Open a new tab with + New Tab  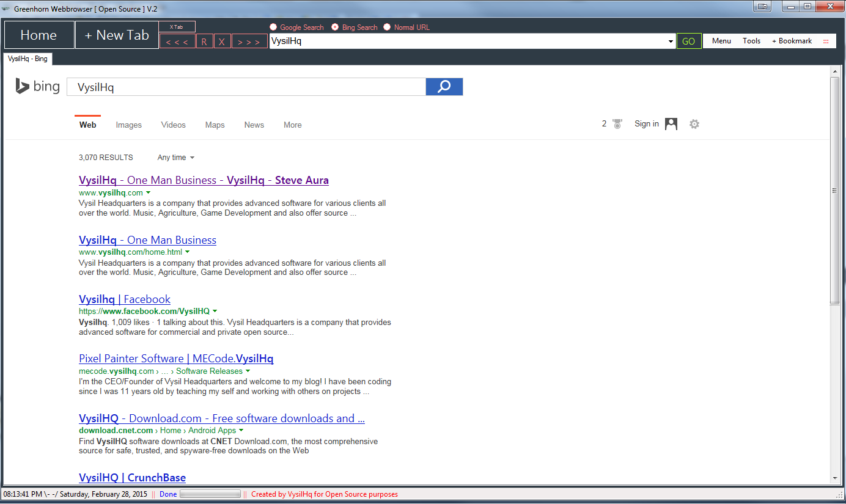[116, 35]
